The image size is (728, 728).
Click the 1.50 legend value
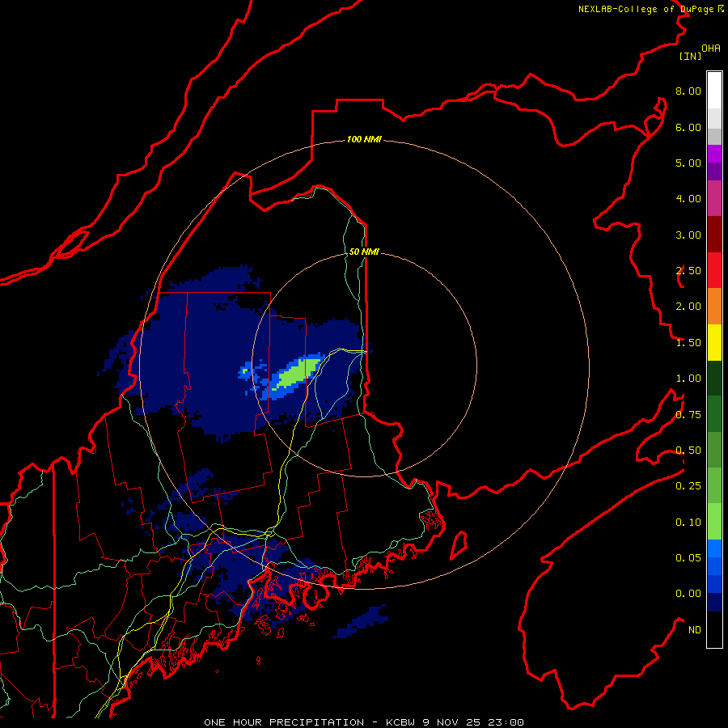coord(688,343)
